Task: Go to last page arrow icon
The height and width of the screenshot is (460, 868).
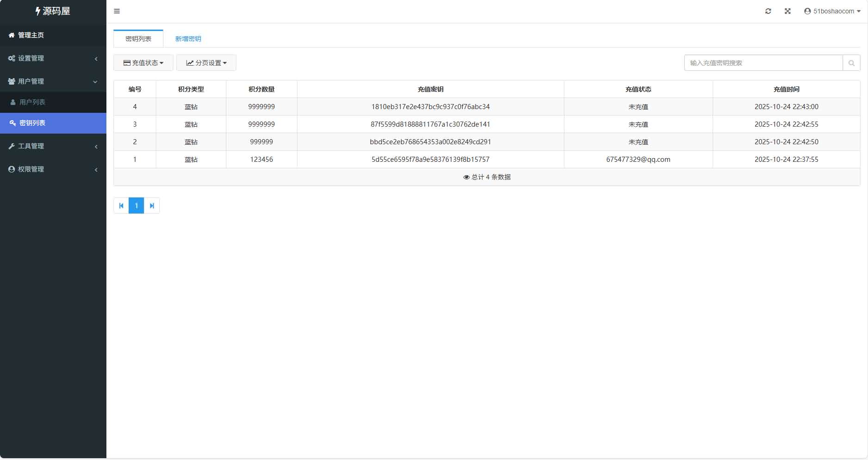Action: tap(152, 206)
